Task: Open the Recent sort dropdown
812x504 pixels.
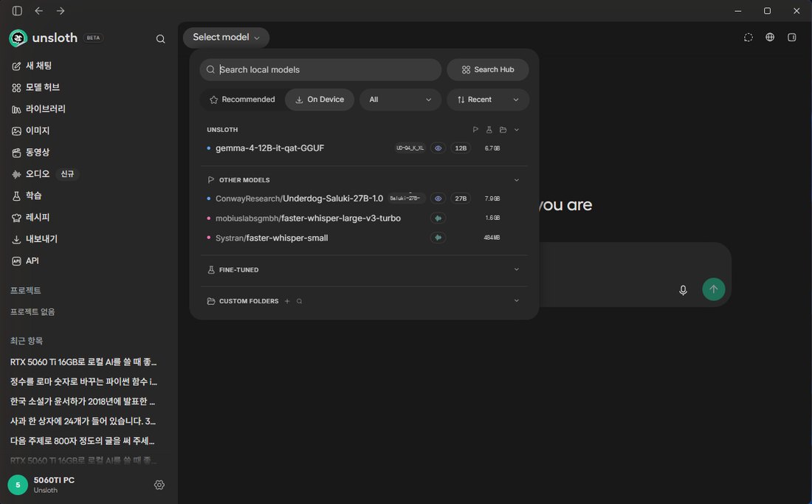Action: point(488,100)
